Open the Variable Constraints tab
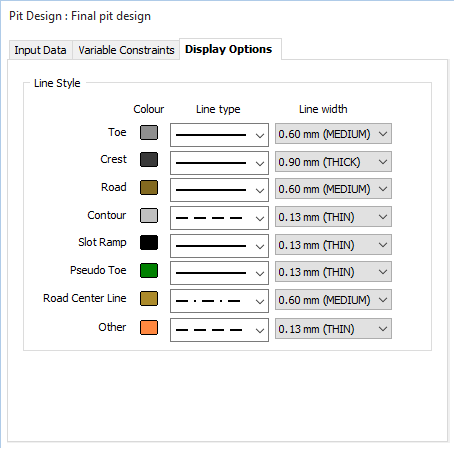 click(126, 50)
